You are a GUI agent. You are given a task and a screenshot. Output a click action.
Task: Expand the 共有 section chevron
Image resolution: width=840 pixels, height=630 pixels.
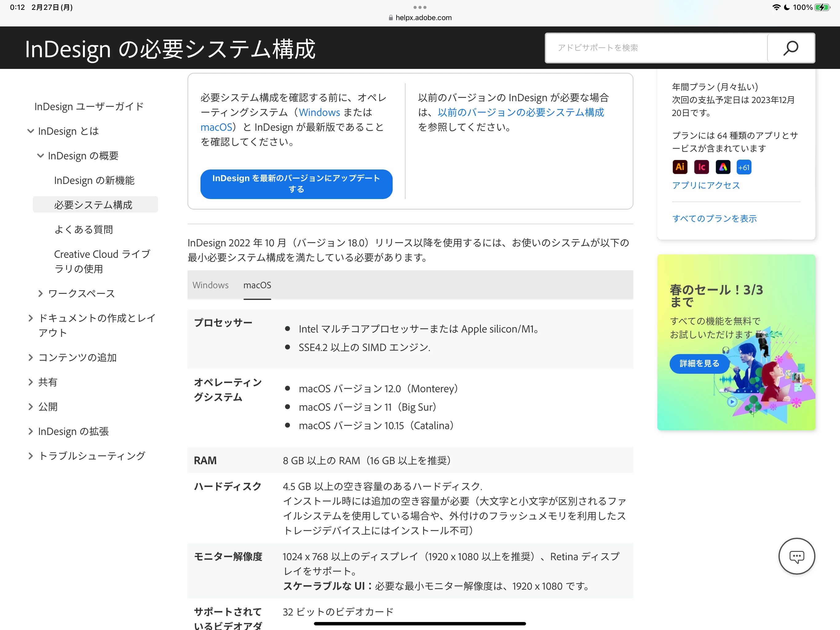[x=31, y=382]
